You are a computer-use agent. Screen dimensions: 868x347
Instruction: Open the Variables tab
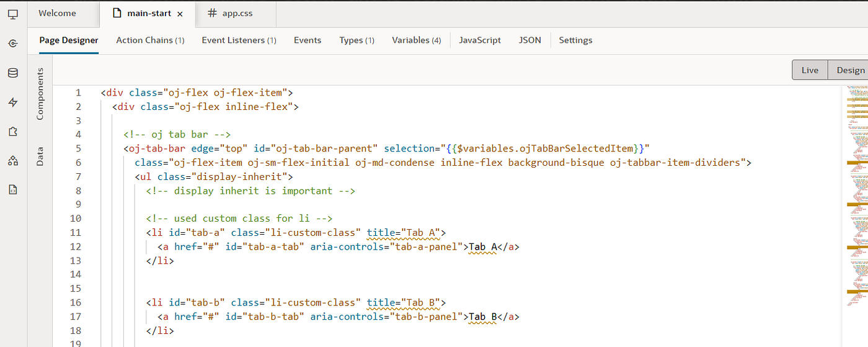(x=417, y=40)
